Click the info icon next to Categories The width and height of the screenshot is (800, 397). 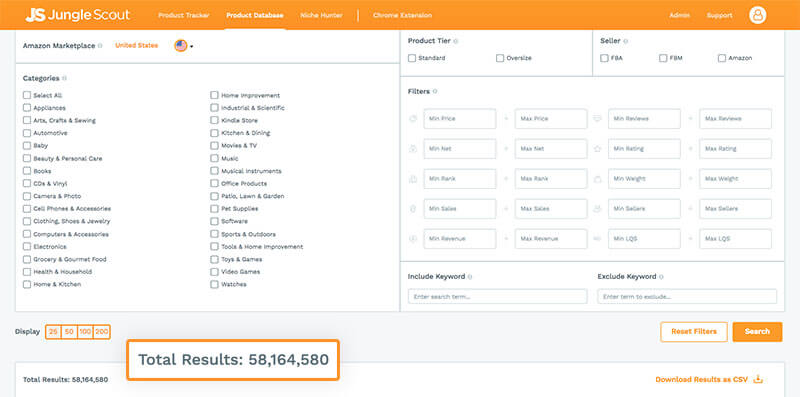(x=64, y=79)
